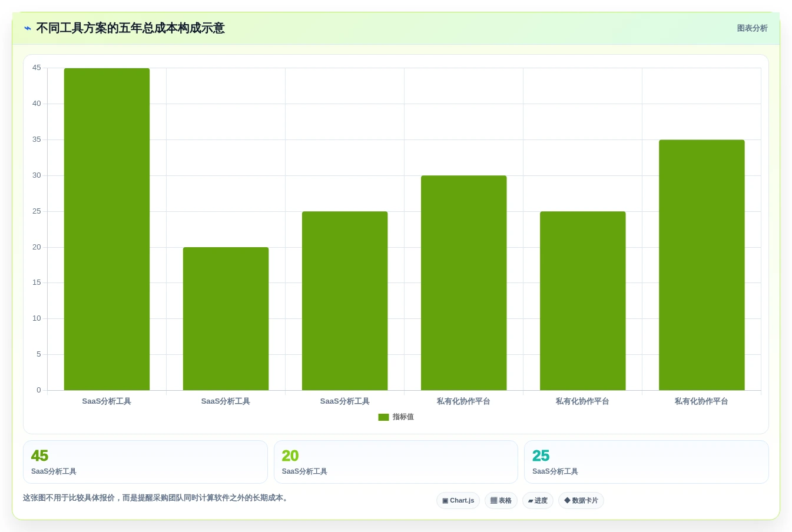Open the data card showing 20
792x532 pixels.
tap(396, 462)
